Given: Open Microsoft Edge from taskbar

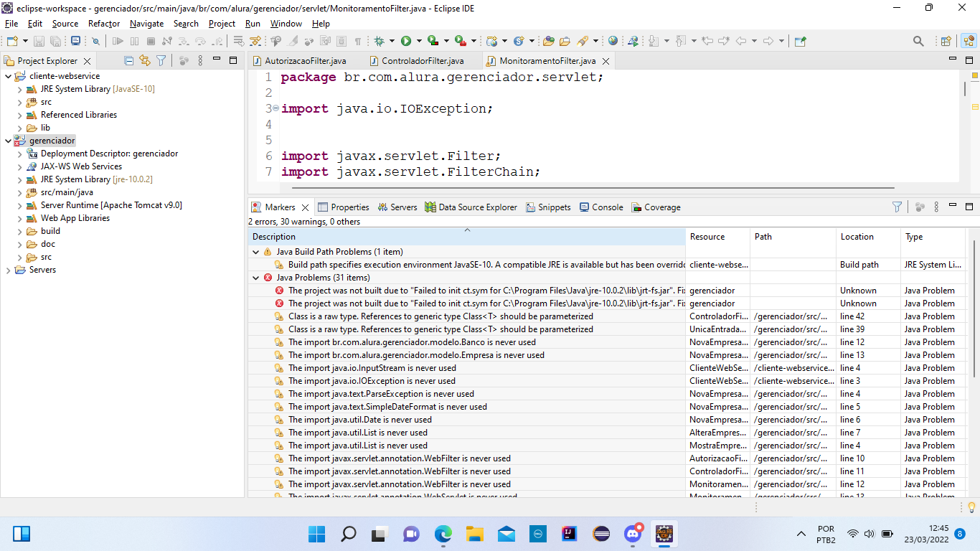Looking at the screenshot, I should click(443, 534).
